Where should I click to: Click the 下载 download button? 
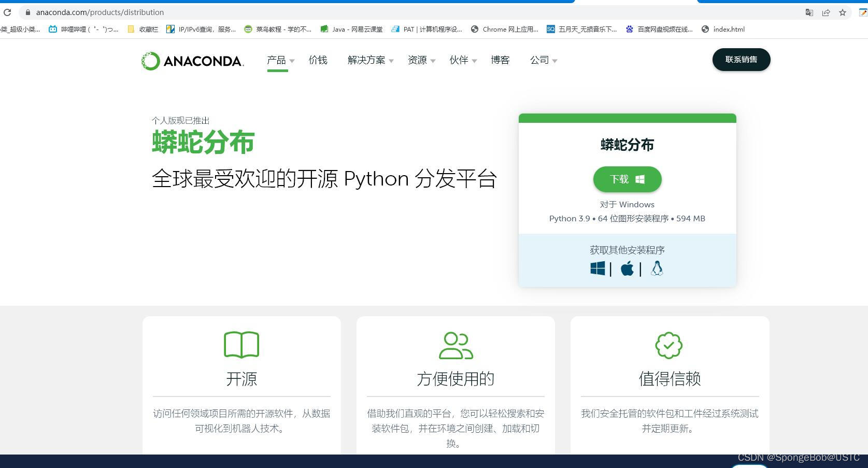pos(627,179)
